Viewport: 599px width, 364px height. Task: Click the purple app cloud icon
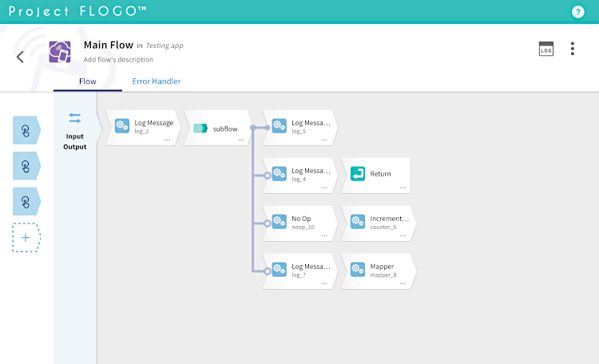pos(60,52)
